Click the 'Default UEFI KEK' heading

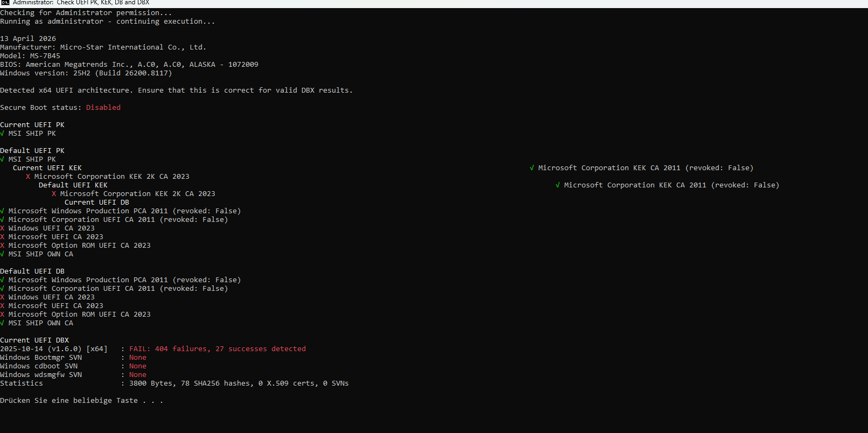(73, 185)
